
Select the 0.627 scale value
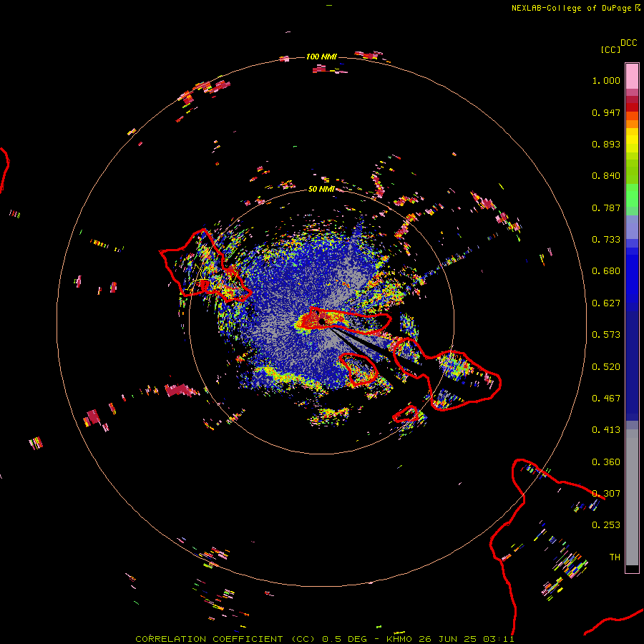(x=606, y=303)
